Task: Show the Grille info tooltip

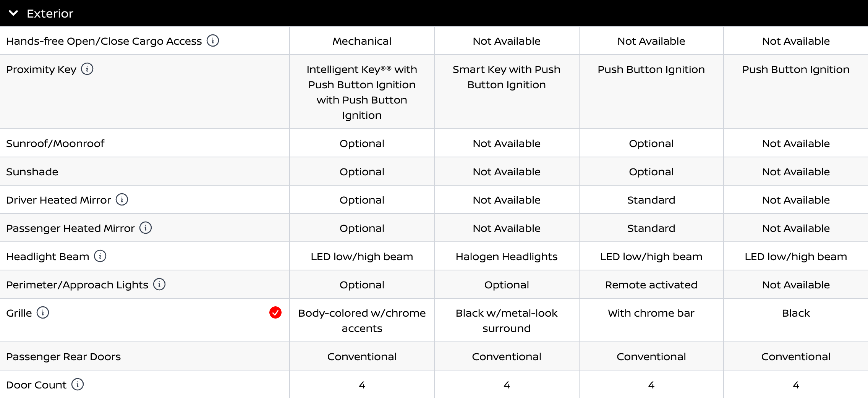Action: (x=43, y=312)
